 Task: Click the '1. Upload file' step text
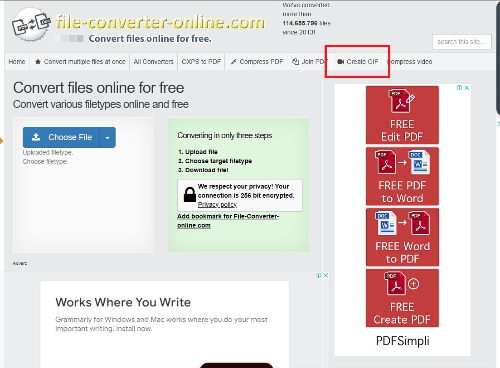198,152
